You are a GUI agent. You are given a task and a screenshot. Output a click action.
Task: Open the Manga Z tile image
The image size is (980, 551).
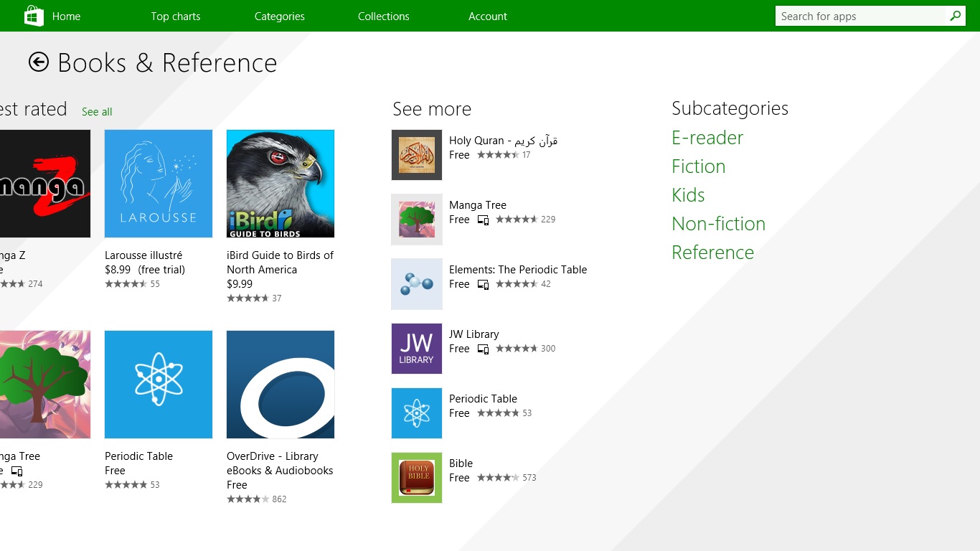(45, 184)
